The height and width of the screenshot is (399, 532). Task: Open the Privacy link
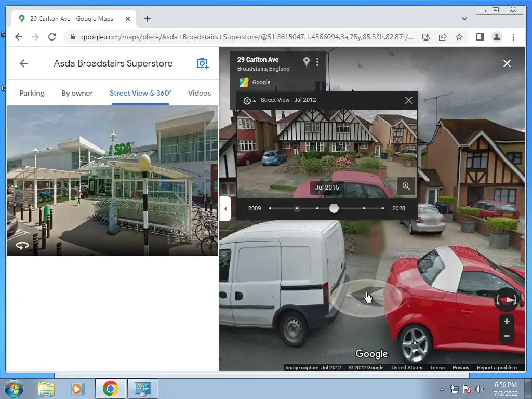tap(460, 367)
